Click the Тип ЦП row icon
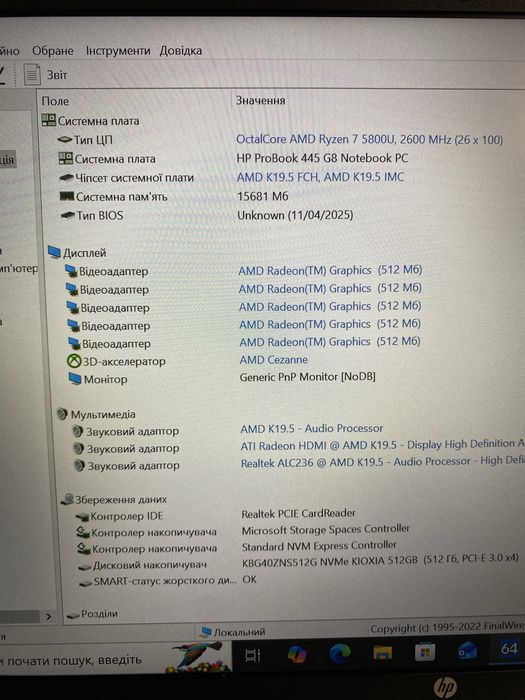 65,140
